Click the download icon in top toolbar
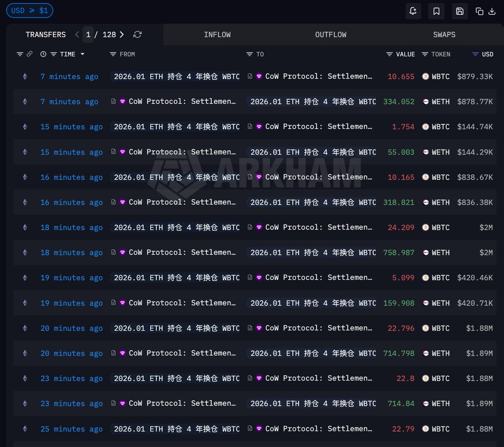504x447 pixels. (x=492, y=11)
